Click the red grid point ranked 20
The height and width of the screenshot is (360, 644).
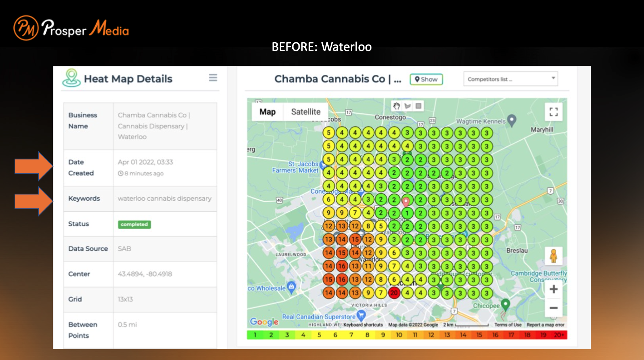[x=394, y=293]
